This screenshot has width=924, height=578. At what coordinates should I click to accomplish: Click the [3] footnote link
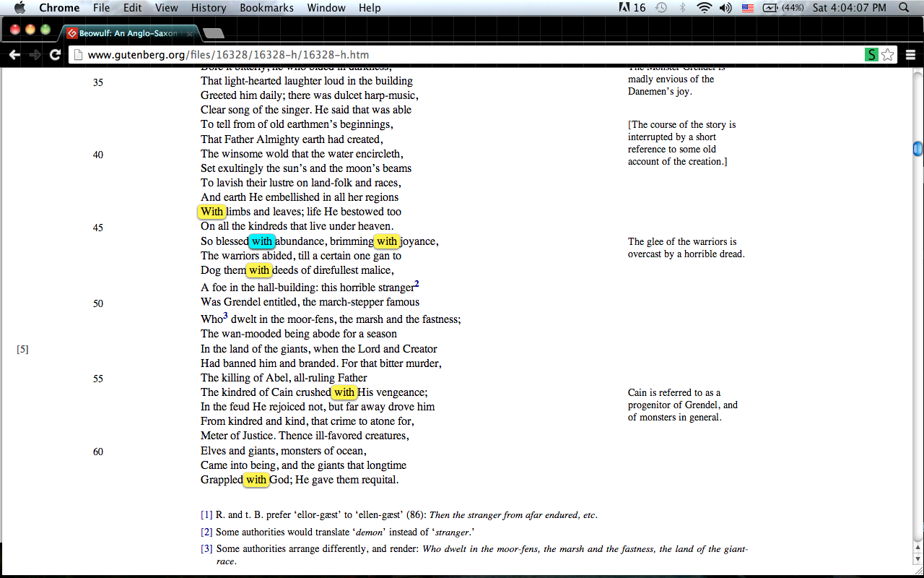pyautogui.click(x=206, y=548)
